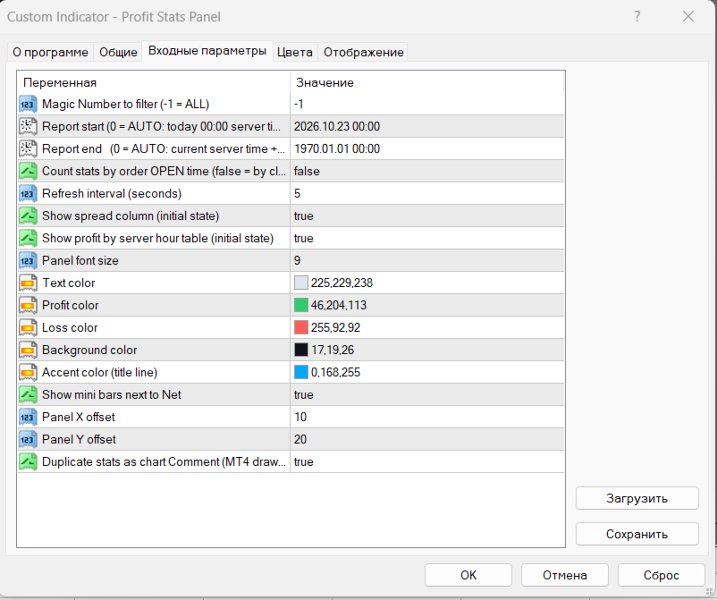Toggle the true value of Duplicate stats as chart Comment
The image size is (717, 600).
point(304,462)
